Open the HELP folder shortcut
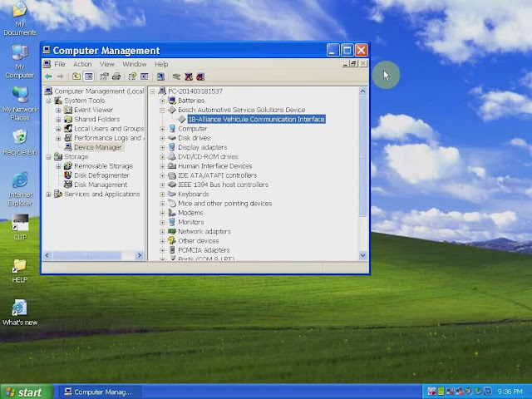This screenshot has height=399, width=532. (20, 270)
